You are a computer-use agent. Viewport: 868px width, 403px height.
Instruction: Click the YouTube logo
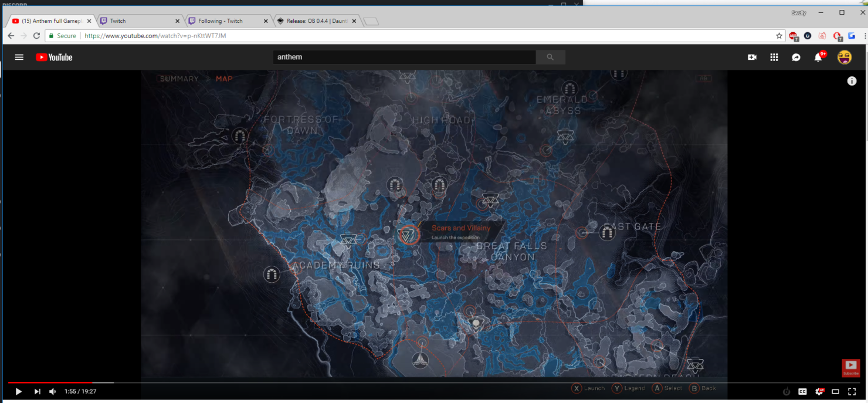[x=54, y=57]
